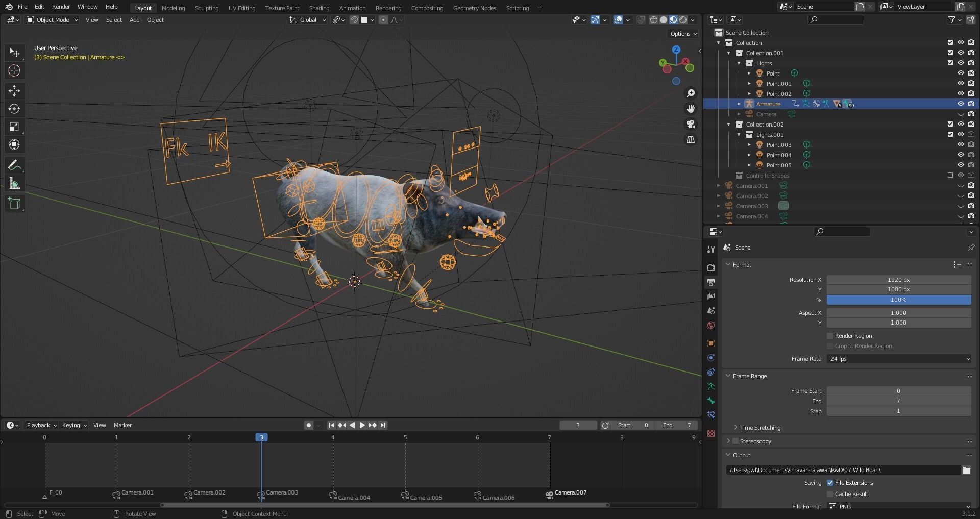Screen dimensions: 980x519
Task: Expand the Time Stretching panel
Action: click(736, 428)
